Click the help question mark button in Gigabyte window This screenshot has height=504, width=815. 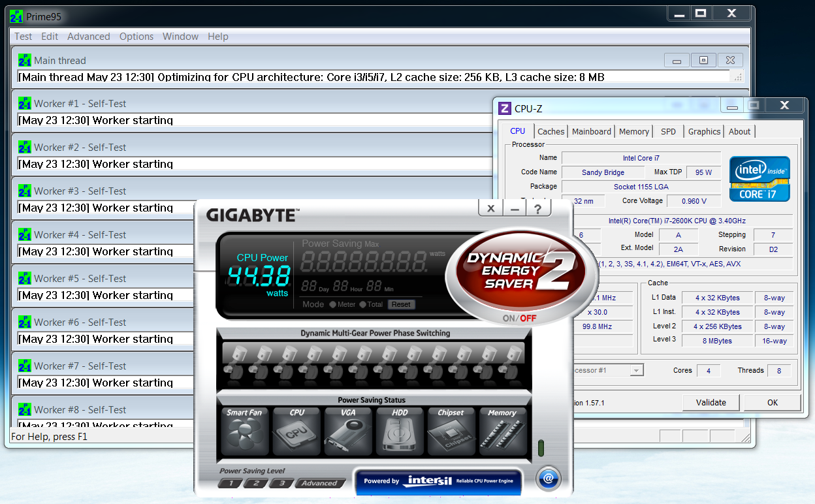click(537, 209)
